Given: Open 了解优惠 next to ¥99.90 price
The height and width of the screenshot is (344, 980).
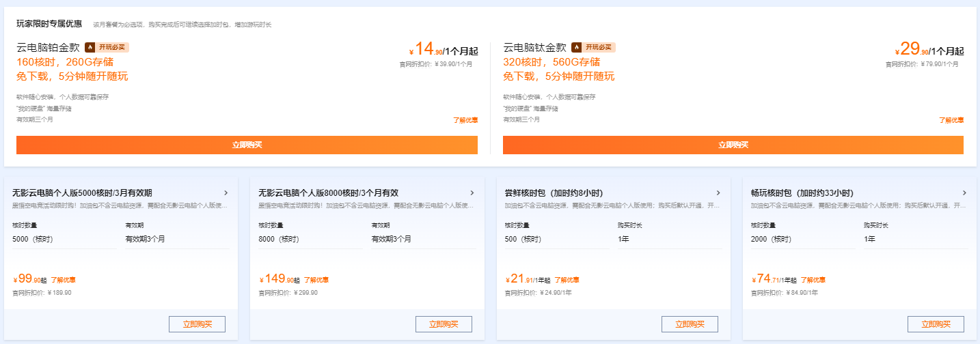Looking at the screenshot, I should [x=64, y=280].
